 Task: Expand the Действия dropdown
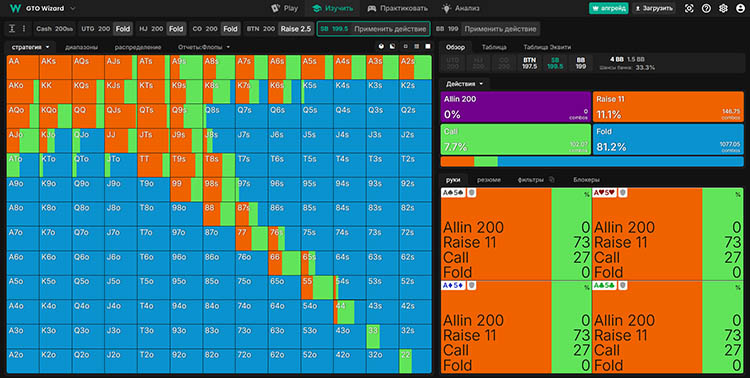coord(464,84)
